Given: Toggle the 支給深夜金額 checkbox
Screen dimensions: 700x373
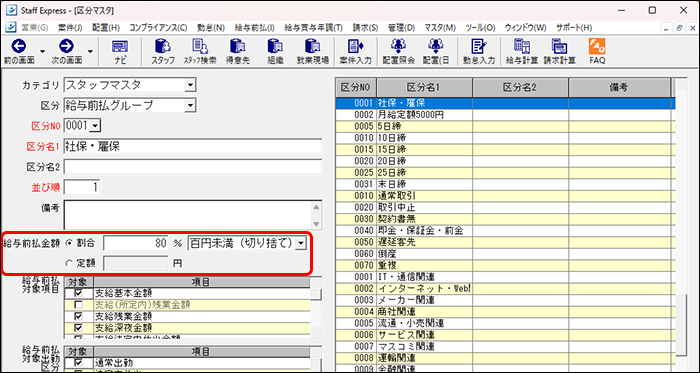Looking at the screenshot, I should tap(79, 328).
